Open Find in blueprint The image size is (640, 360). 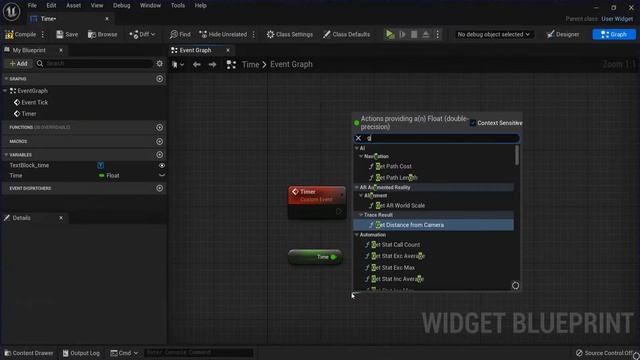(180, 35)
